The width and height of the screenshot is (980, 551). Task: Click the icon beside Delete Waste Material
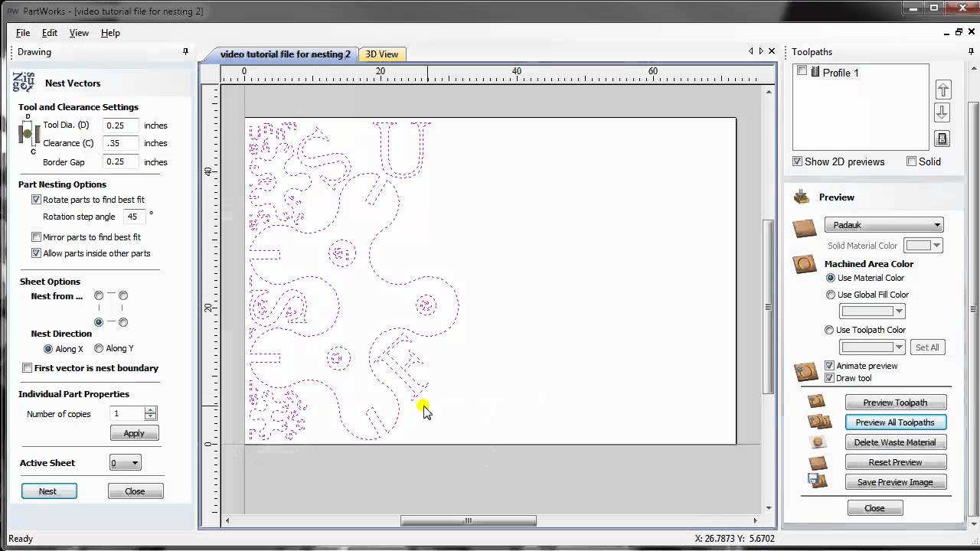tap(818, 442)
